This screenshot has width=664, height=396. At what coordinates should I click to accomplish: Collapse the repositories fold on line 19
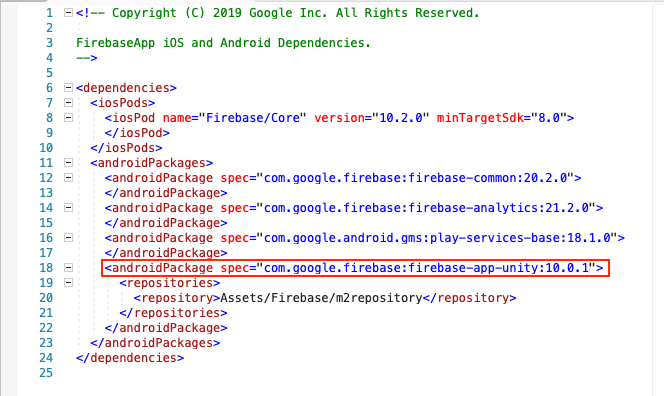click(x=68, y=282)
